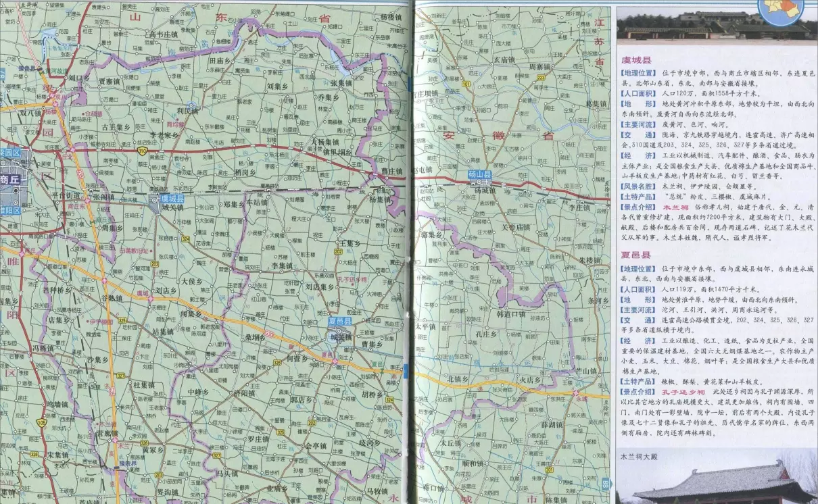
Task: Select the 夏邑县 section heading
Action: point(636,256)
